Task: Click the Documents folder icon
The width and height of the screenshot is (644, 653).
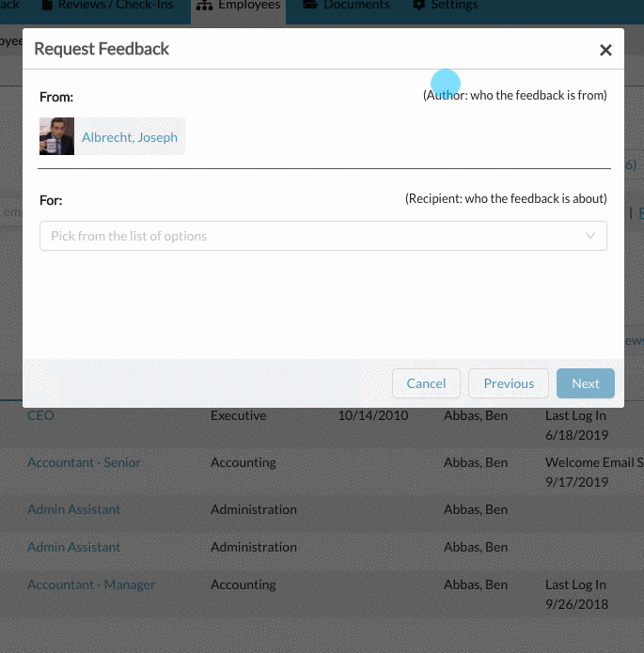Action: point(310,5)
